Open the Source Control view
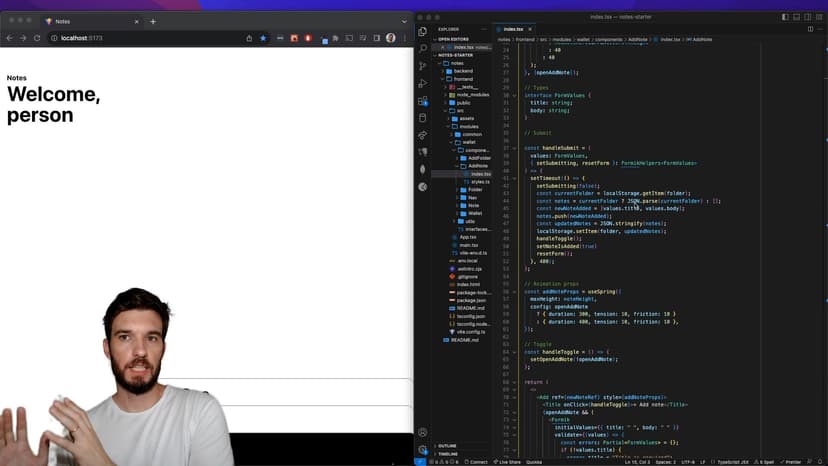This screenshot has height=466, width=828. point(424,66)
